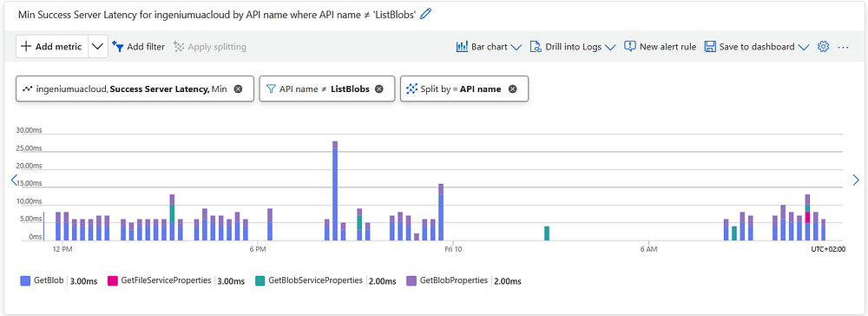Open the more options ellipsis menu
868x316 pixels.
coord(843,48)
